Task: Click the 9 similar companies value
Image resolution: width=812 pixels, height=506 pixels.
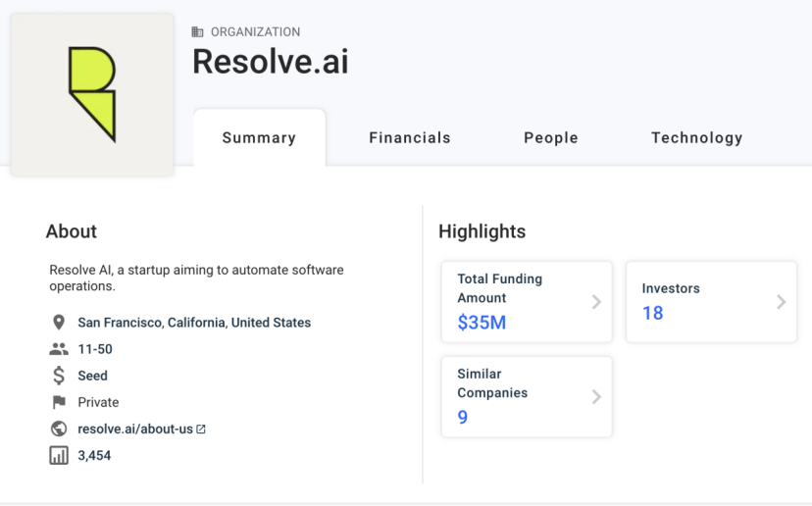Action: pos(463,417)
